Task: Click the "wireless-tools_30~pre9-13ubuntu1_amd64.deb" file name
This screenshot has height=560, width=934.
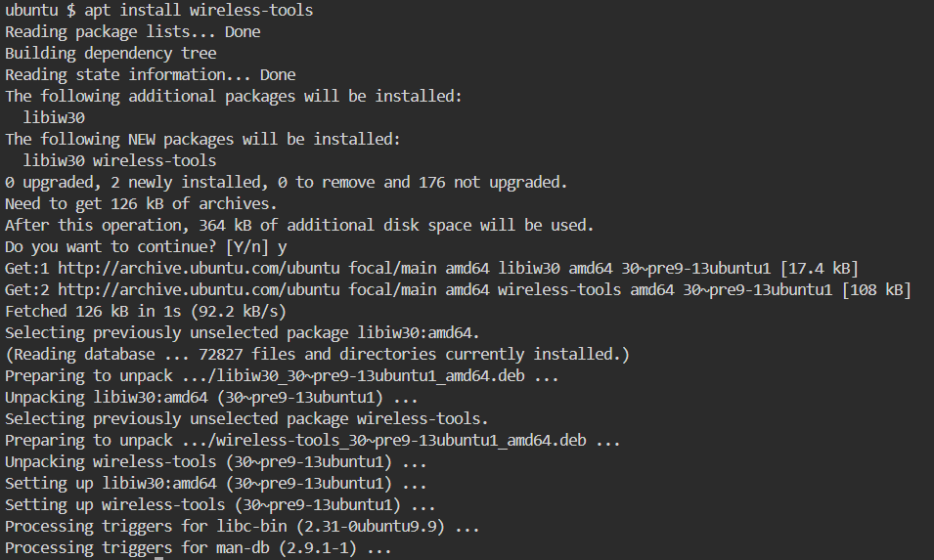Action: [402, 440]
